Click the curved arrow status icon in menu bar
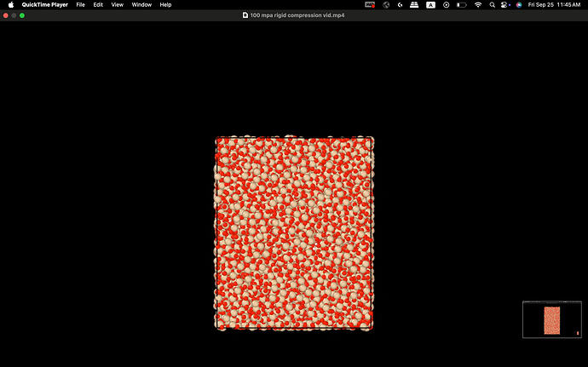 point(401,5)
